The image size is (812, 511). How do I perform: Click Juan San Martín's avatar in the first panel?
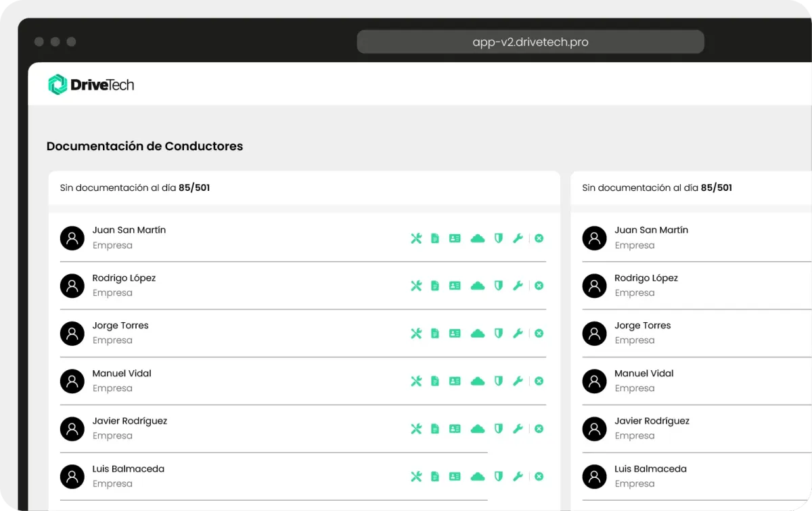(72, 238)
